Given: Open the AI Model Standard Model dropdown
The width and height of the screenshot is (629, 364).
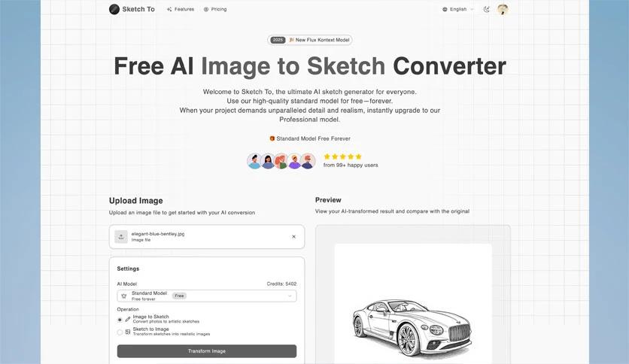Looking at the screenshot, I should point(207,296).
